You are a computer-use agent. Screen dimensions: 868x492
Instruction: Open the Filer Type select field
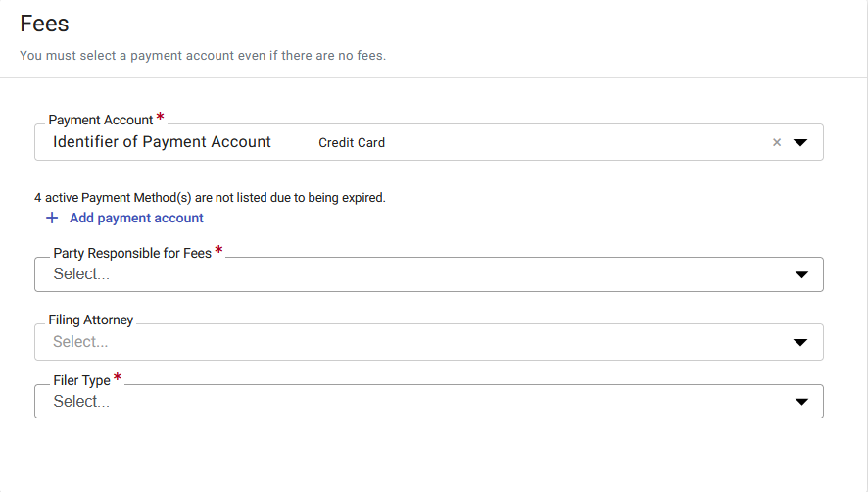coord(429,401)
